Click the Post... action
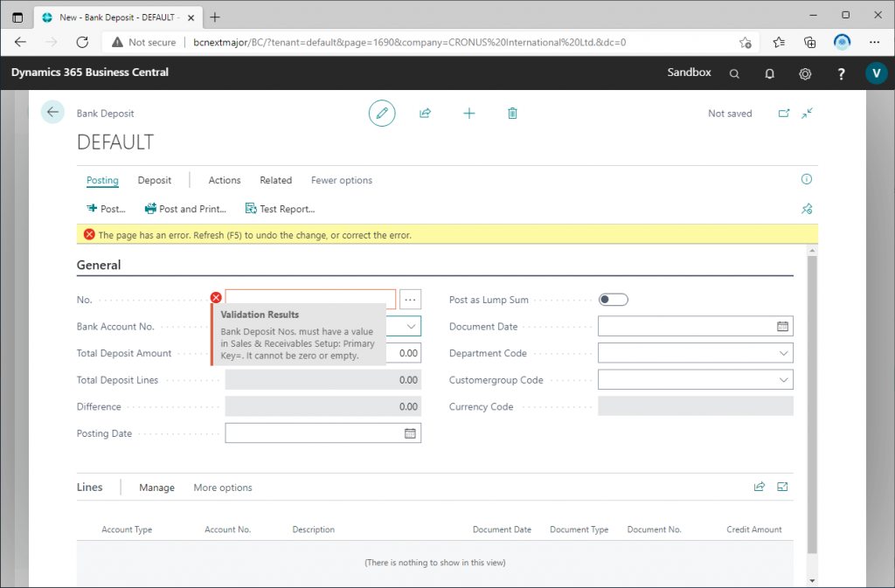 coord(106,209)
